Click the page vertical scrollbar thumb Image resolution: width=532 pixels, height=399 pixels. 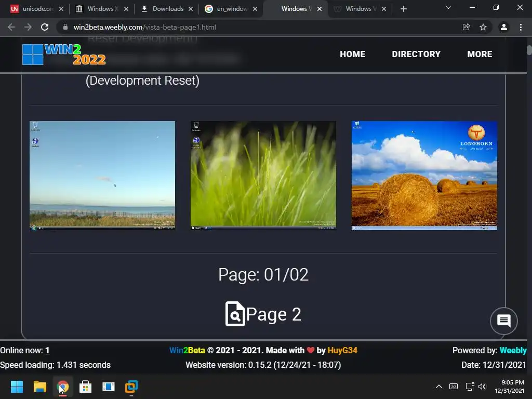[529, 50]
